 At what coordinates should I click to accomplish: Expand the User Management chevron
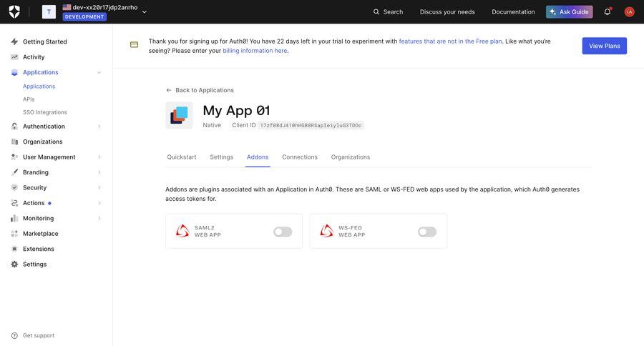click(99, 157)
